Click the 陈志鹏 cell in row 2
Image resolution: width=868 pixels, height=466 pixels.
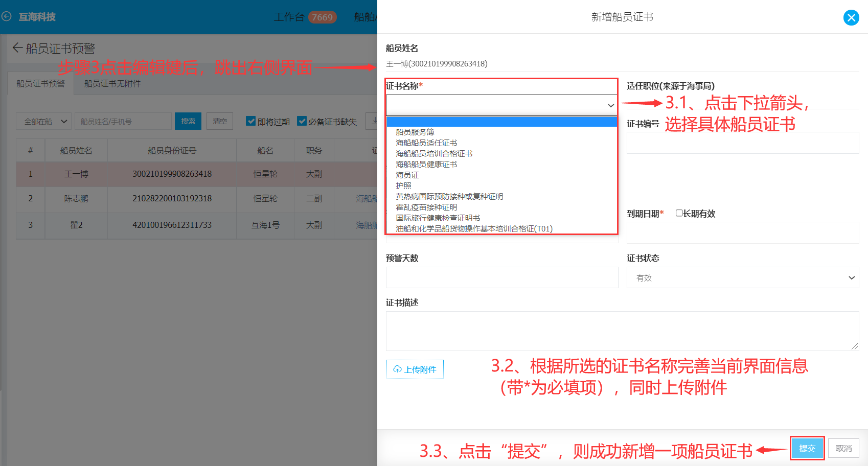[76, 199]
